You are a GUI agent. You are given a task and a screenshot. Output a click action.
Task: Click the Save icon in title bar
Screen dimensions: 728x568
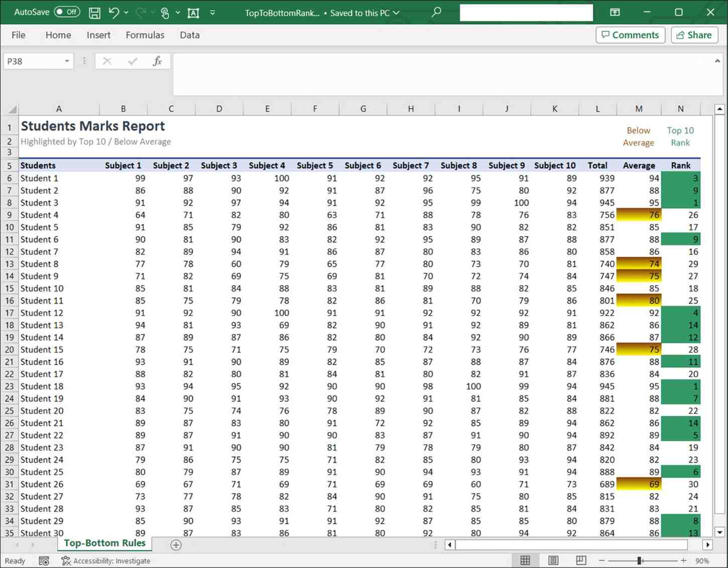click(x=94, y=13)
